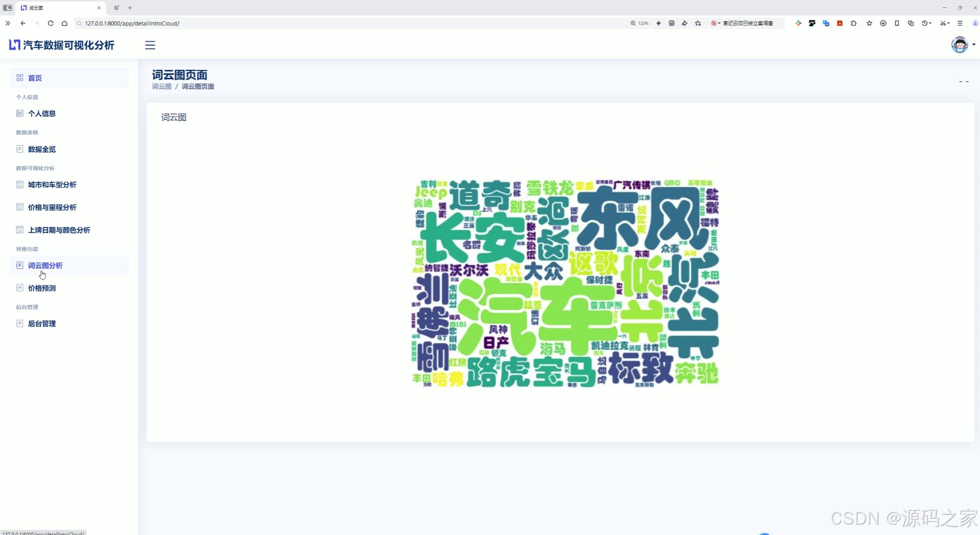Open the 数据全览 data page

pos(42,149)
